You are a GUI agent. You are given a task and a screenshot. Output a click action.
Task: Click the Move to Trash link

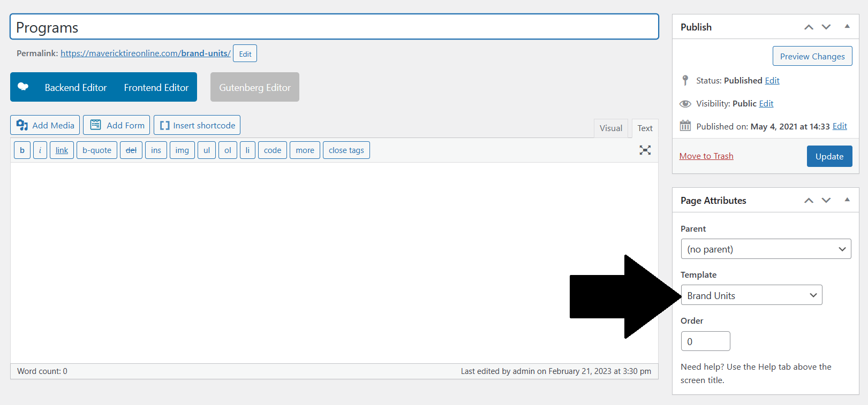(706, 156)
